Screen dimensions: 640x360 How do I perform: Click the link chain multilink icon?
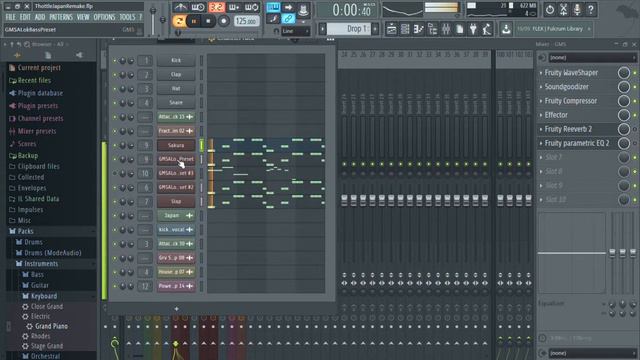(288, 18)
